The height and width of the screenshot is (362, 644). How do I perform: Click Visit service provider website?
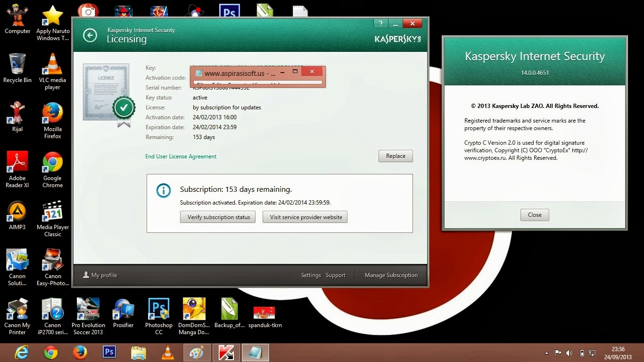305,217
